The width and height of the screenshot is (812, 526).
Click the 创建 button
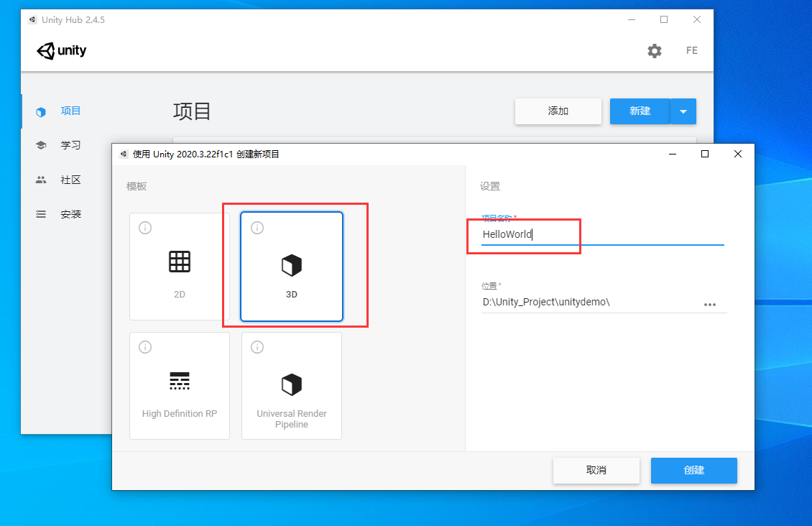[x=694, y=471]
